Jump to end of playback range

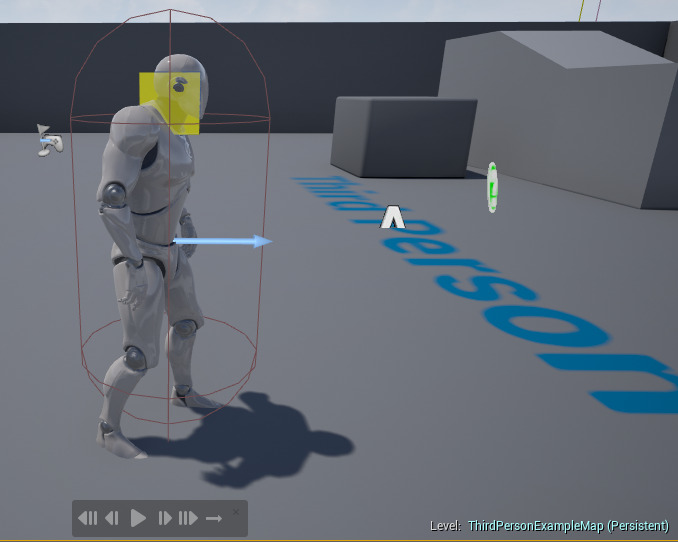[188, 518]
